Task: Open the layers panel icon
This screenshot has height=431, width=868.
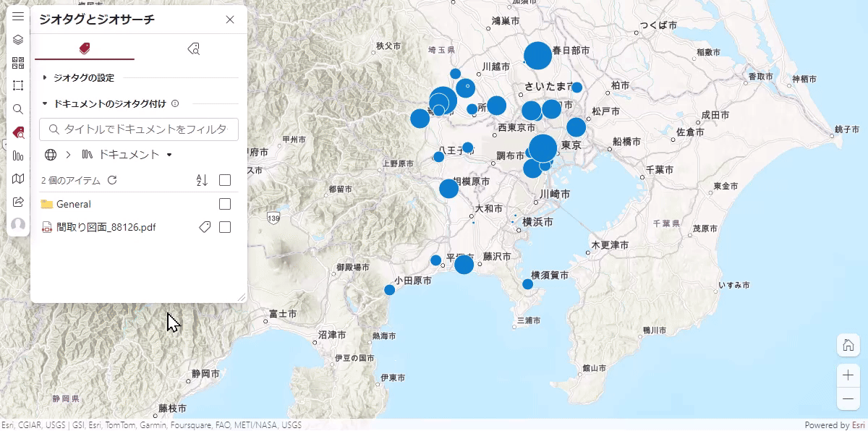Action: (18, 40)
